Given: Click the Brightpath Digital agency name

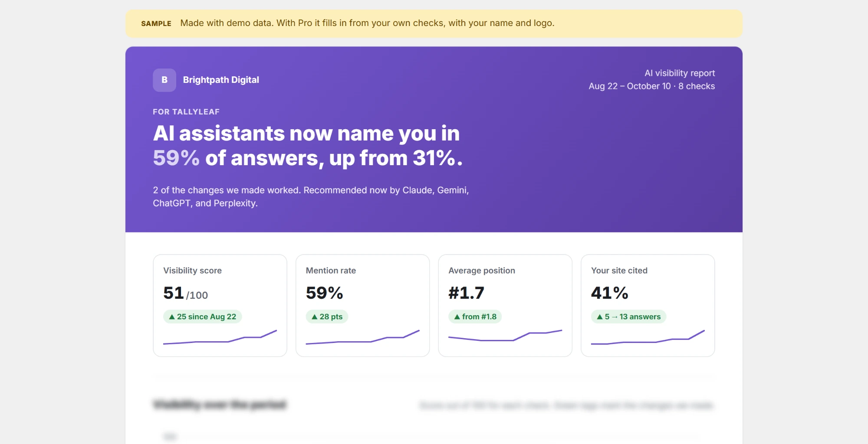Looking at the screenshot, I should pyautogui.click(x=221, y=80).
